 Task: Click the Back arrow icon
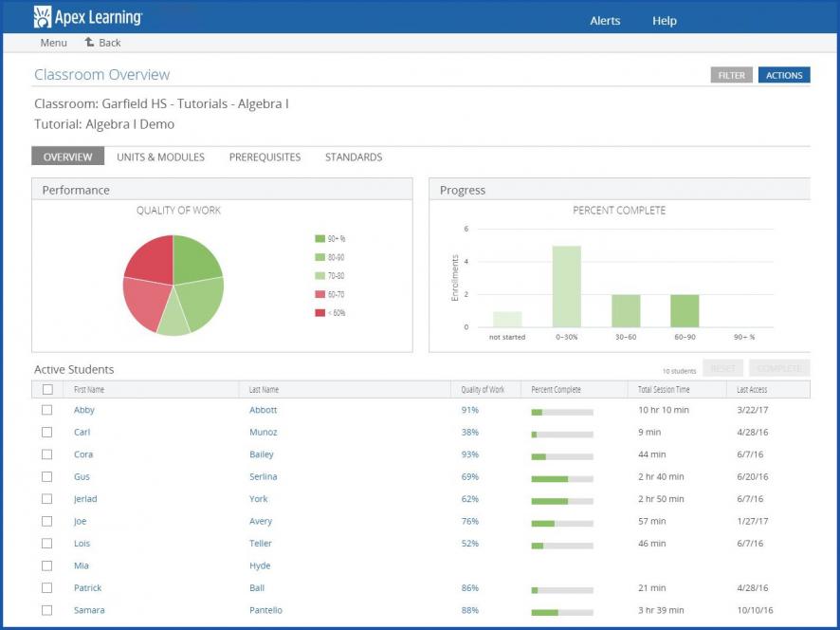[90, 43]
